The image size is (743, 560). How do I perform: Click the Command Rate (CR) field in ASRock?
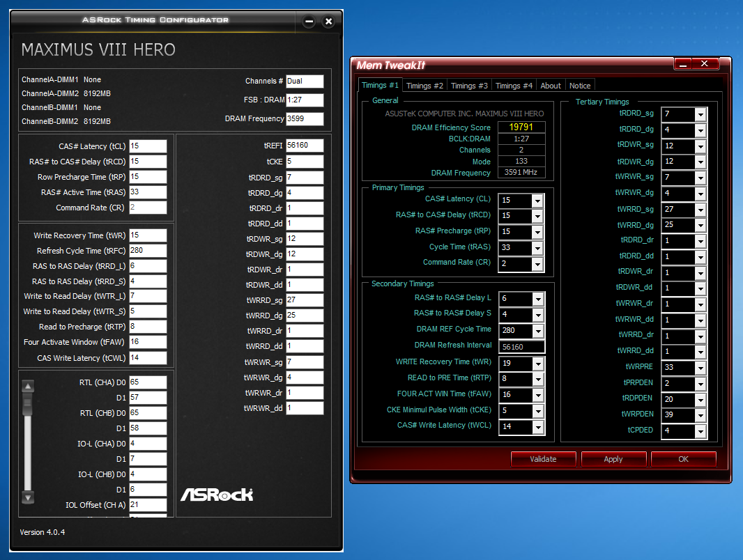[148, 208]
